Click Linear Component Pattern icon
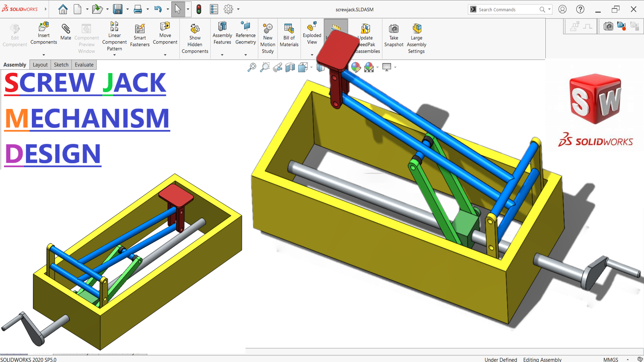The width and height of the screenshot is (644, 362). (x=114, y=26)
